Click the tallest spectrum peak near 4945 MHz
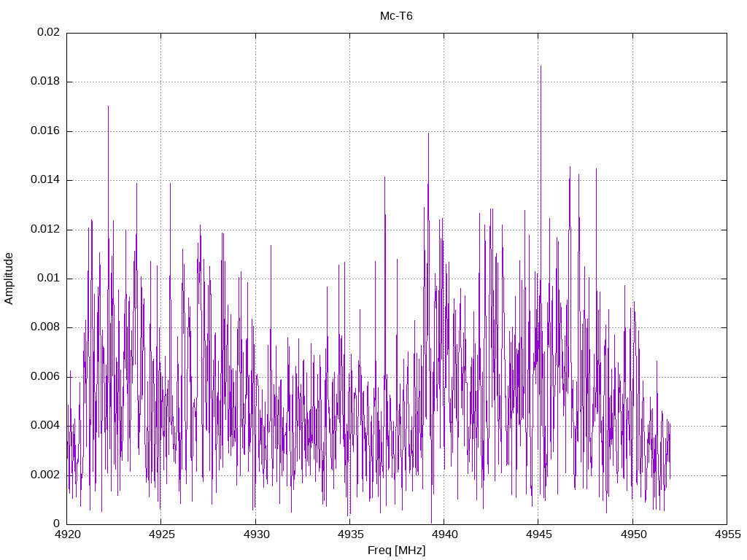 (x=541, y=66)
